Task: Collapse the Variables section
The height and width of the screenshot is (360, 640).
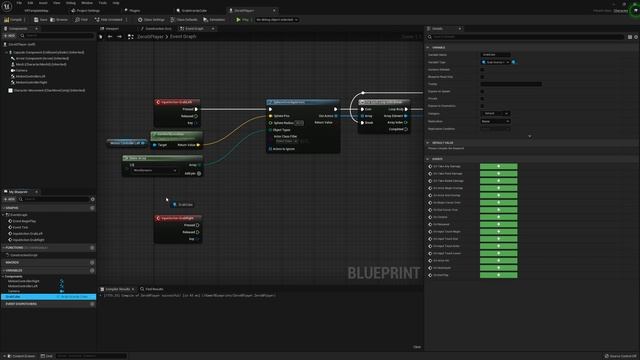Action: 4,270
